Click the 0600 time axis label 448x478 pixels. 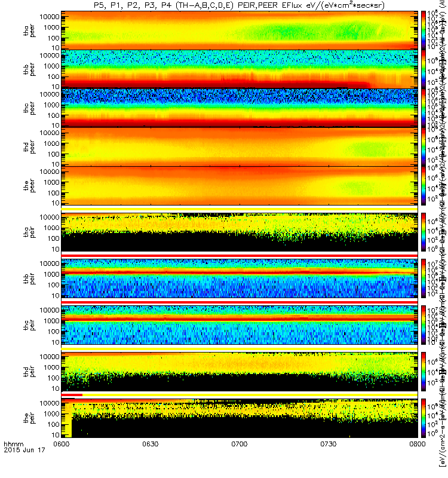coord(62,444)
